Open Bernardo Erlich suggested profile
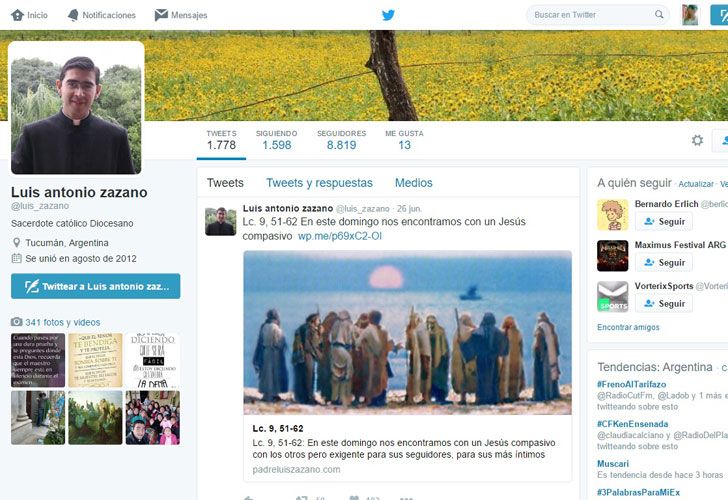728x500 pixels. 666,204
